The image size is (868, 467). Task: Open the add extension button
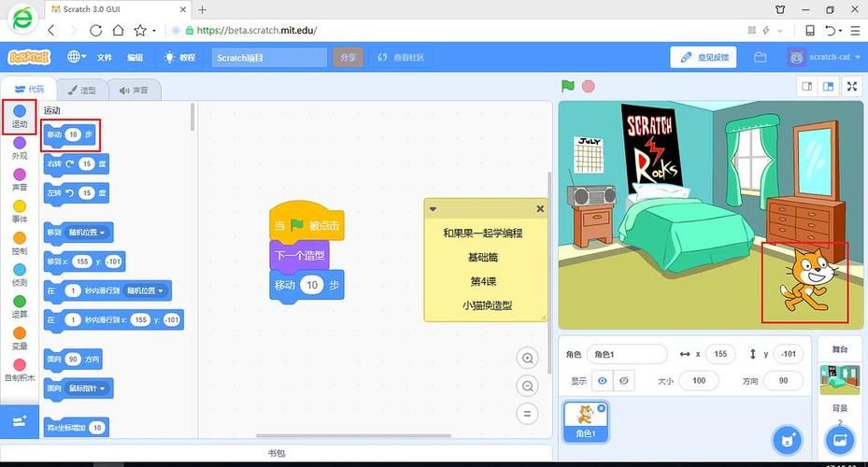[19, 422]
